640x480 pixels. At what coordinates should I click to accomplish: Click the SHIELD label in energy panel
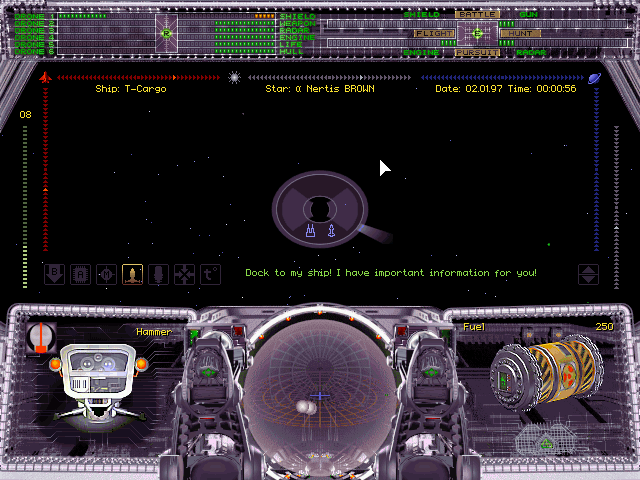click(422, 14)
